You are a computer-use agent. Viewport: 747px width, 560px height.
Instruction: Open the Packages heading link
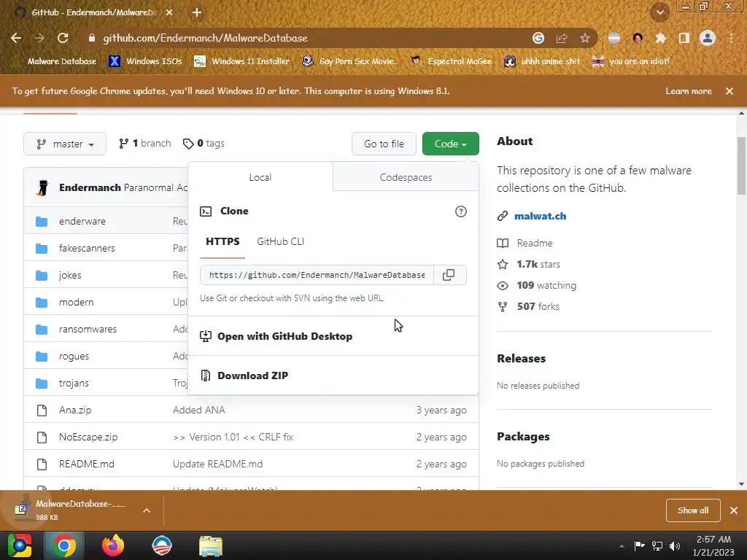(x=523, y=437)
